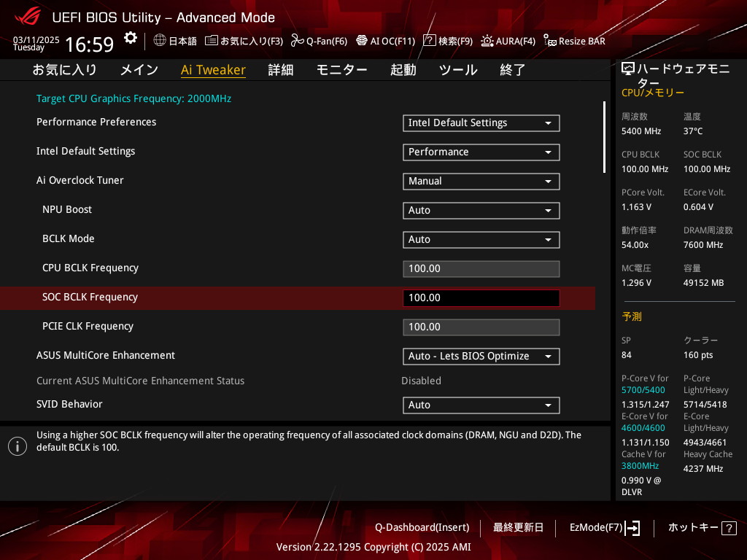The width and height of the screenshot is (747, 560).
Task: Open Q-Dashboard(Insert)
Action: click(x=422, y=528)
